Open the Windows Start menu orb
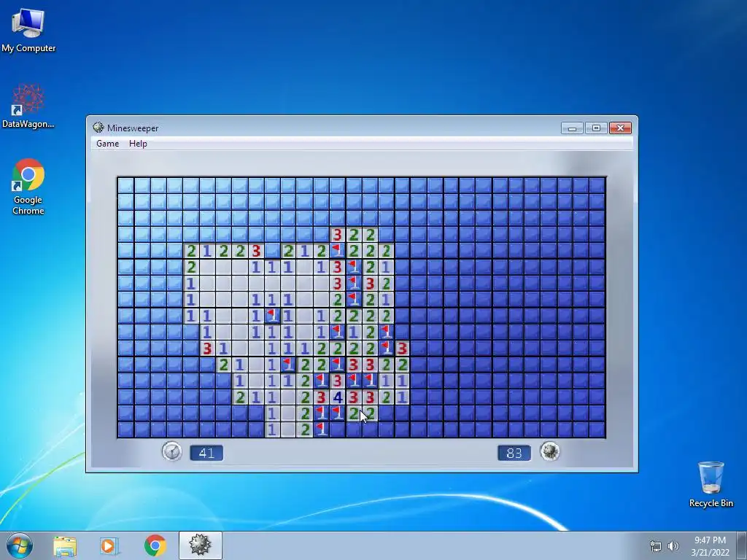This screenshot has width=747, height=560. click(20, 545)
